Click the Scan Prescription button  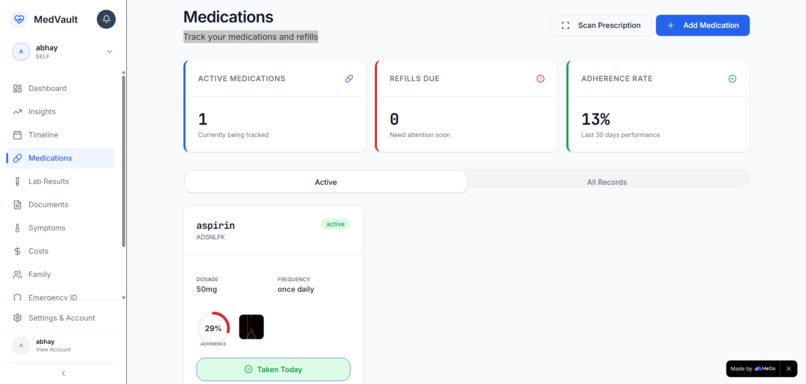(x=601, y=25)
